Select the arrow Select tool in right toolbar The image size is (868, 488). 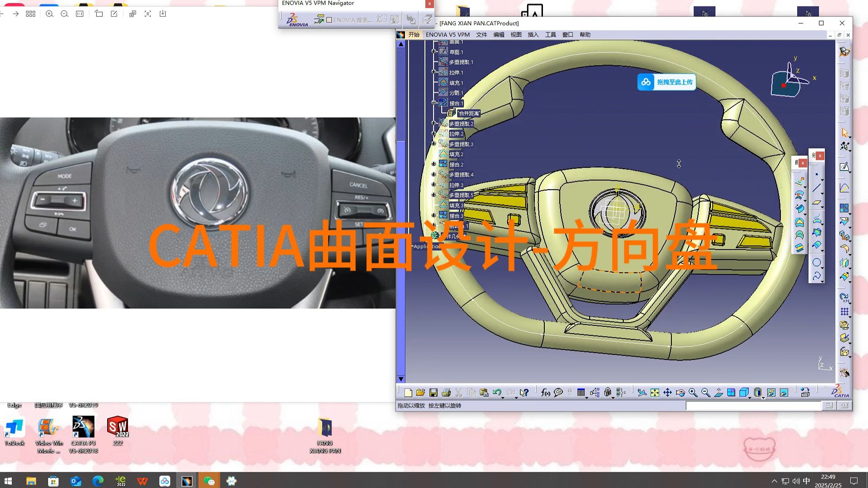point(844,133)
